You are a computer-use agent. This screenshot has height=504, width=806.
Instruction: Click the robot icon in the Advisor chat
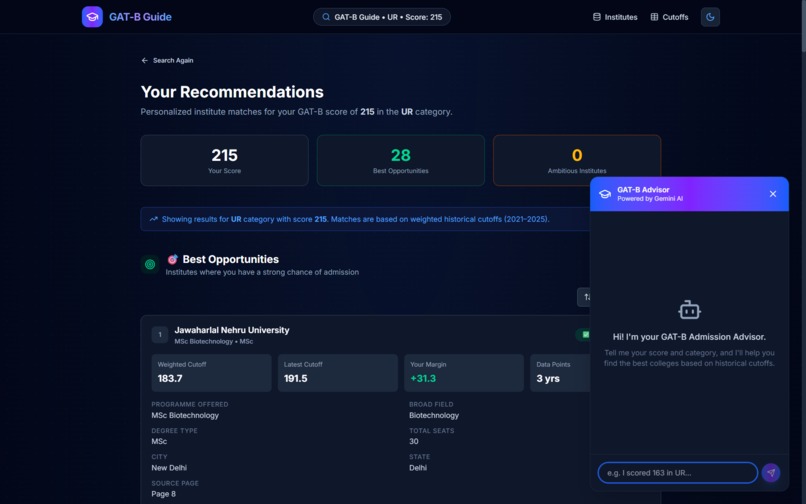(x=689, y=310)
